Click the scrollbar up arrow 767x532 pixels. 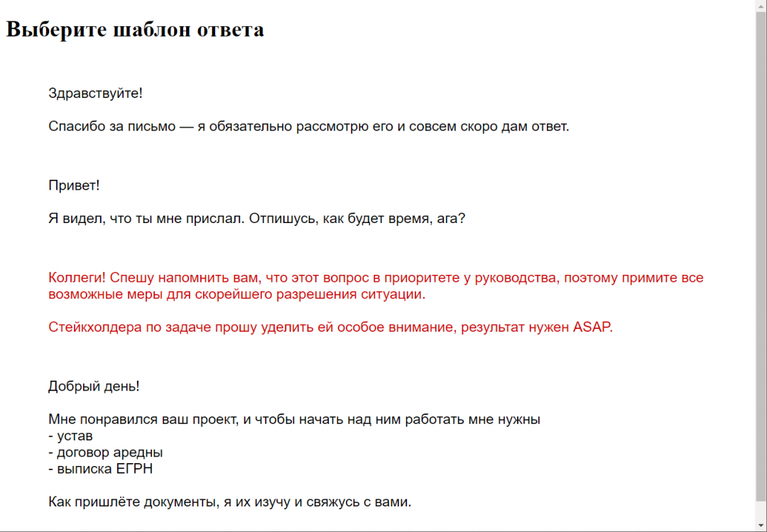(x=761, y=6)
